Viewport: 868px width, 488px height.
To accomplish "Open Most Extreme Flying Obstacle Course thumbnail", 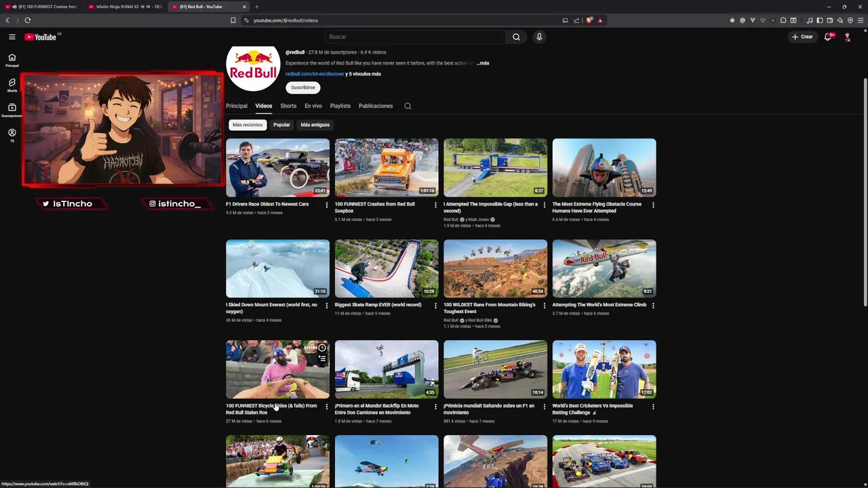I will (x=604, y=167).
